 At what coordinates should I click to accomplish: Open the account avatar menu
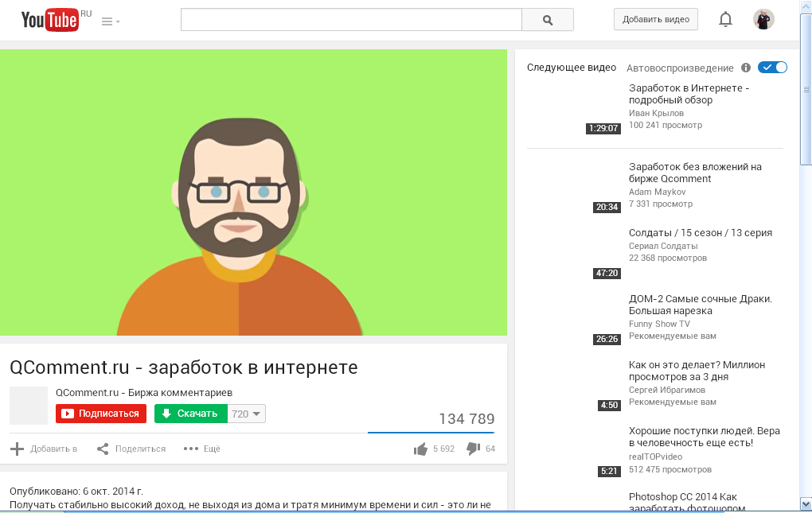763,19
